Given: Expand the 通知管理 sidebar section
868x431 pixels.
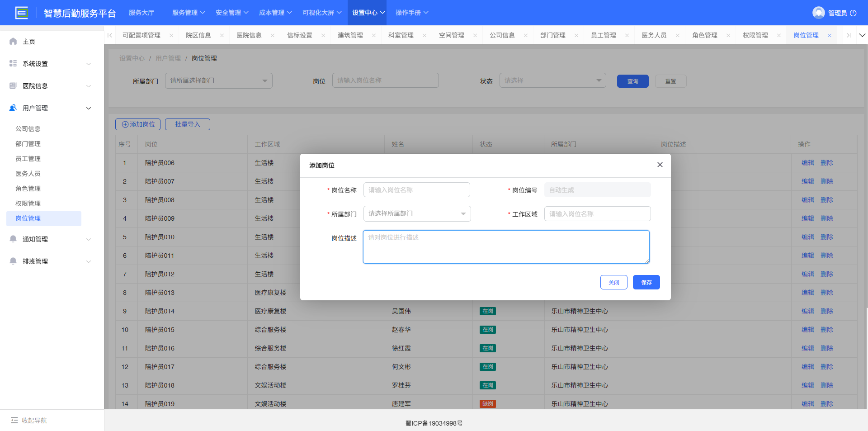Looking at the screenshot, I should tap(89, 239).
